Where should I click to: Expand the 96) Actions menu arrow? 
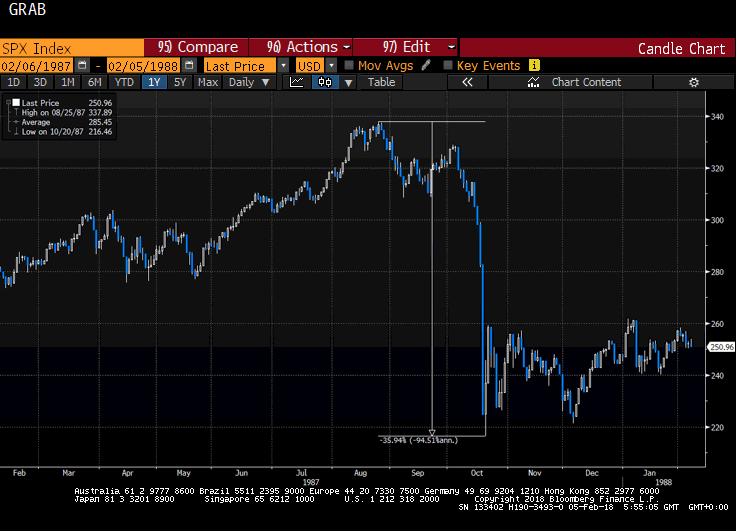[346, 47]
